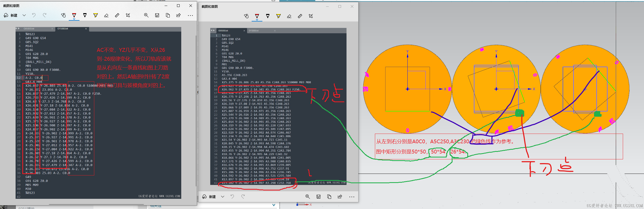Open the zoom control in left window

[146, 15]
